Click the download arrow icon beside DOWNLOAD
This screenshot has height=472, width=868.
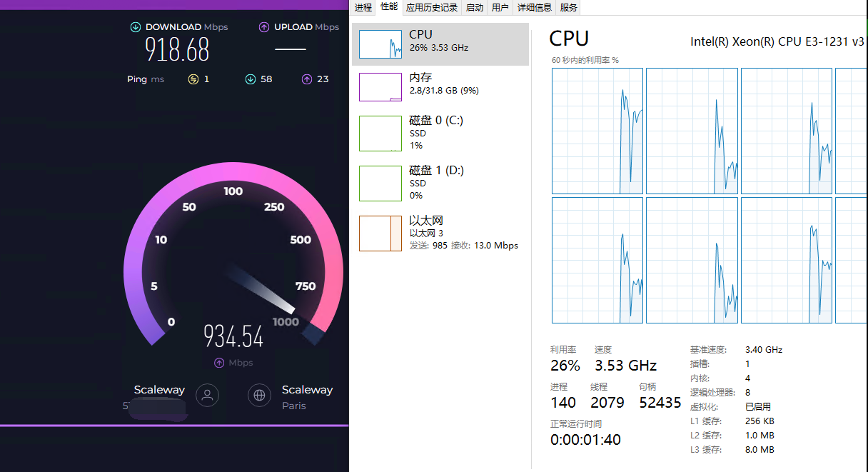click(x=136, y=27)
